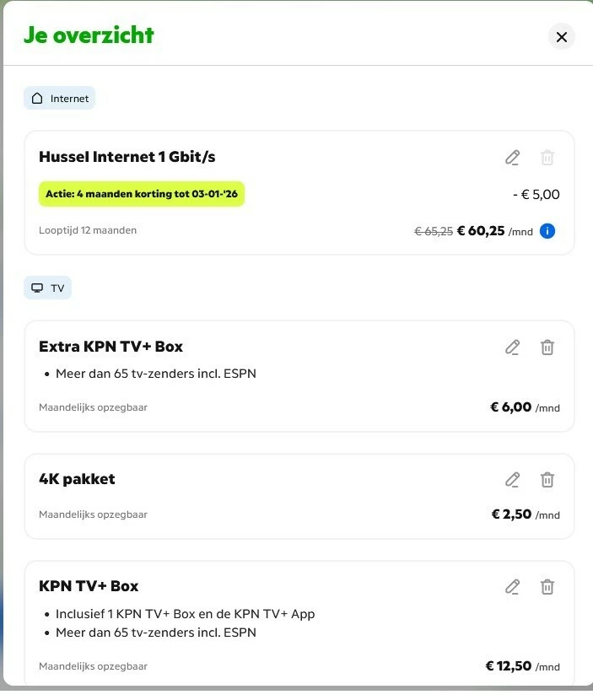Delete the Extra KPN TV+ Box item
The image size is (593, 700).
547,347
